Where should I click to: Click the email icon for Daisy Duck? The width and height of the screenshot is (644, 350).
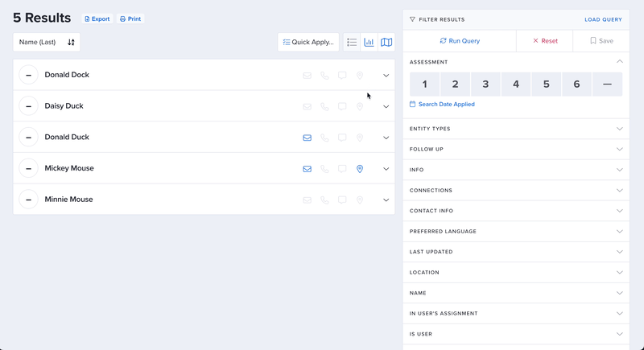(307, 107)
